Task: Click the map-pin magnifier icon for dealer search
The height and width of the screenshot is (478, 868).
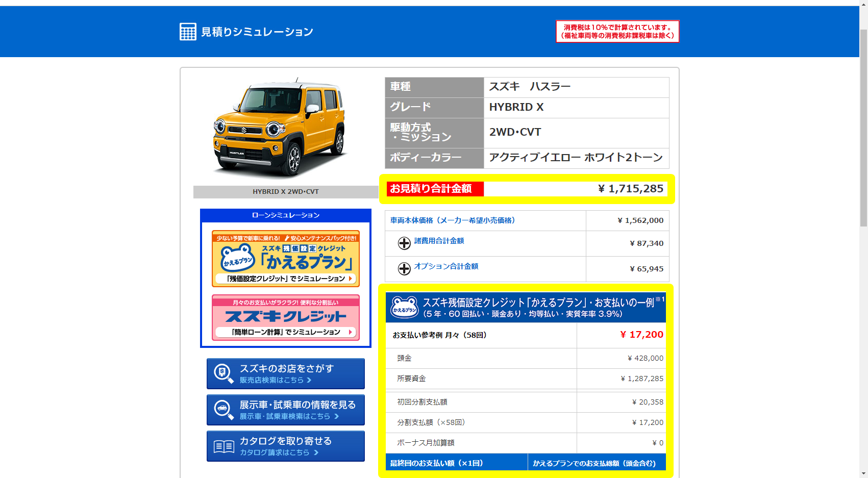Action: [x=224, y=373]
